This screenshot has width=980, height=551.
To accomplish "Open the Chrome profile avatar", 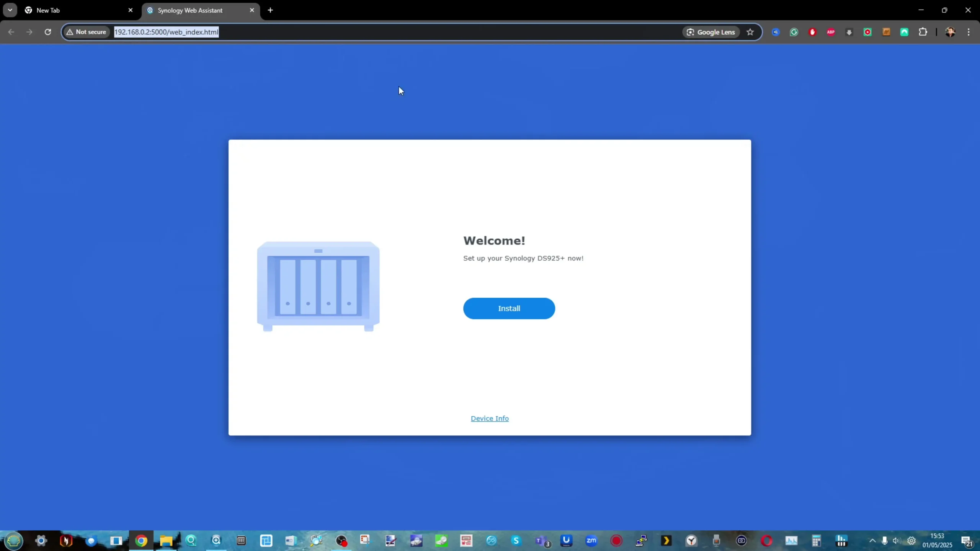I will click(x=950, y=32).
